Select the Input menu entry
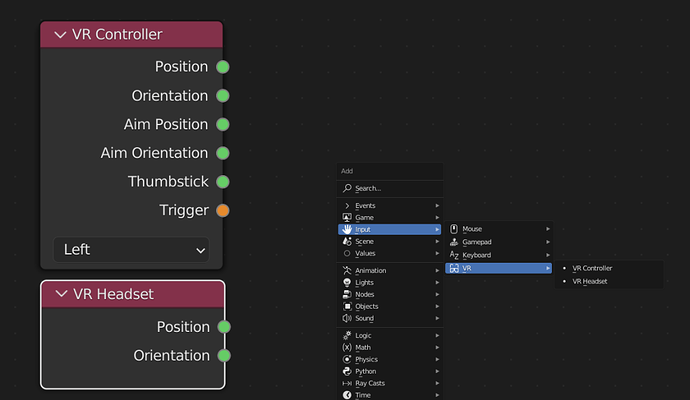The image size is (690, 400). [390, 229]
